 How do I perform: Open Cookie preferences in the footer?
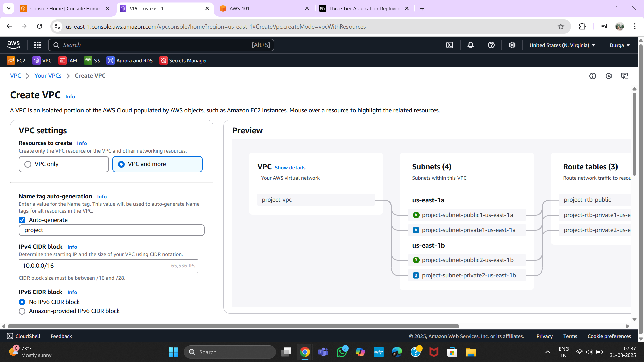(609, 336)
